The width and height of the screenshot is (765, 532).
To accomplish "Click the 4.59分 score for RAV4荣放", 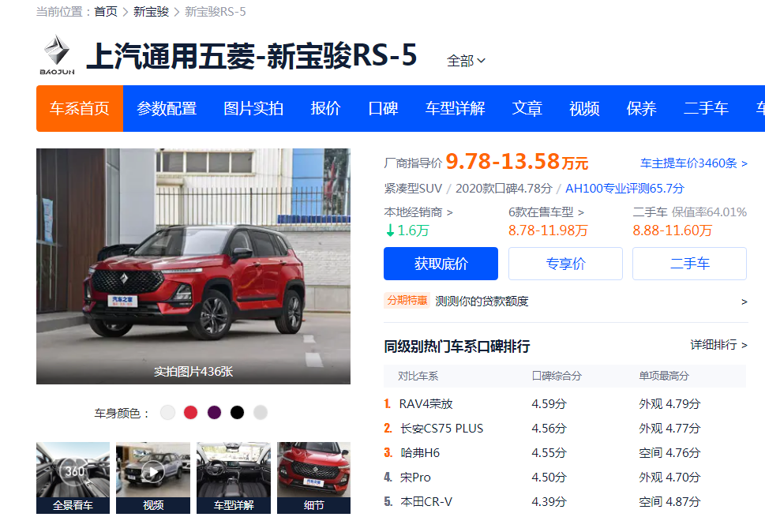I will pyautogui.click(x=549, y=404).
